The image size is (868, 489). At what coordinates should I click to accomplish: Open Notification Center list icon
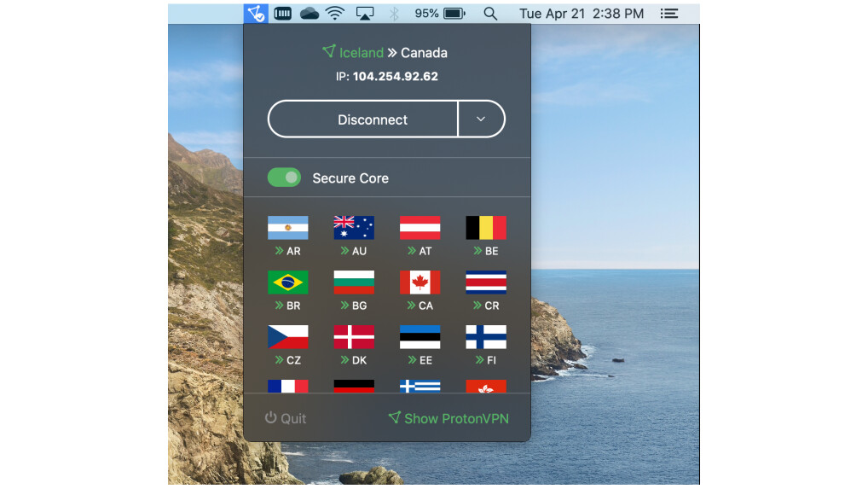coord(669,14)
